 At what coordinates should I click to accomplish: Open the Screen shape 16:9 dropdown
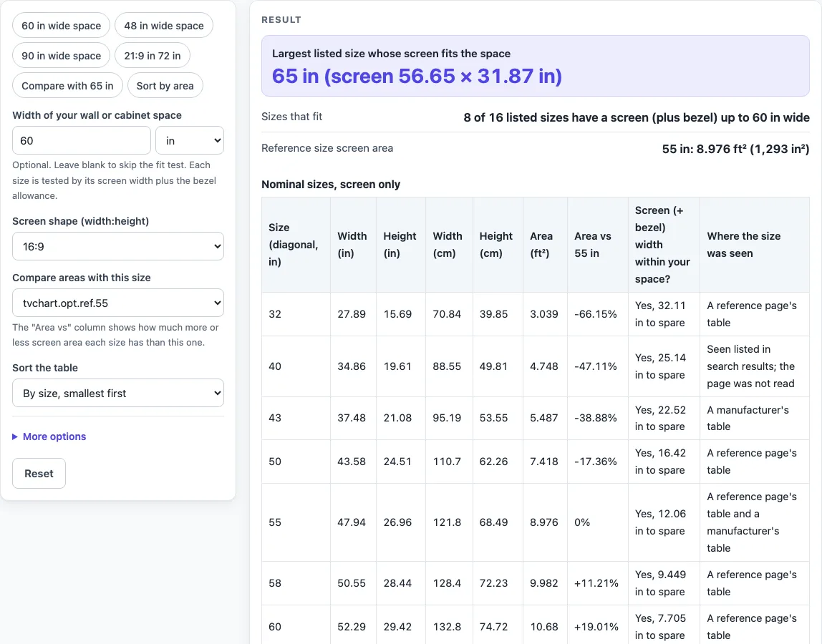(x=118, y=246)
